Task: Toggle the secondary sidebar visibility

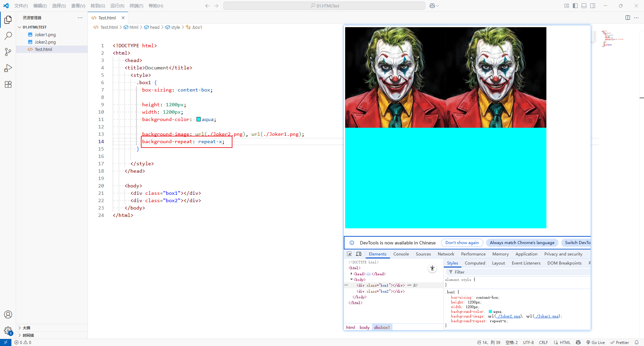Action: coord(593,6)
